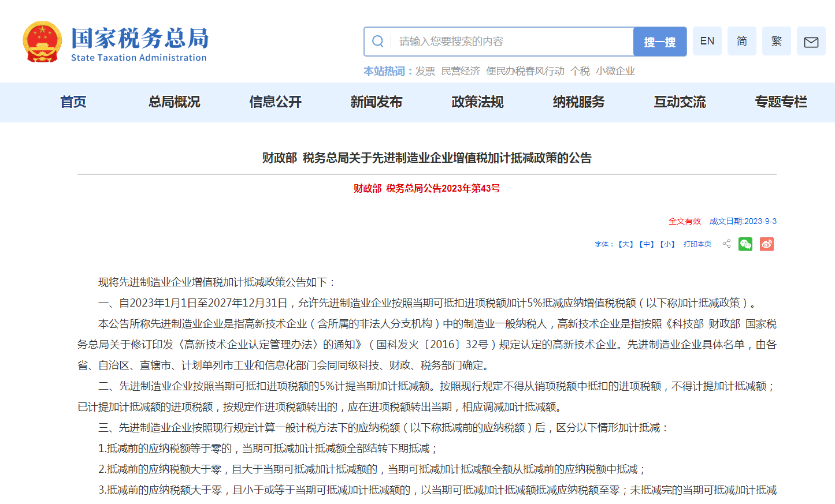Viewport: 835px width, 504px height.
Task: Click the search input field
Action: [x=513, y=42]
